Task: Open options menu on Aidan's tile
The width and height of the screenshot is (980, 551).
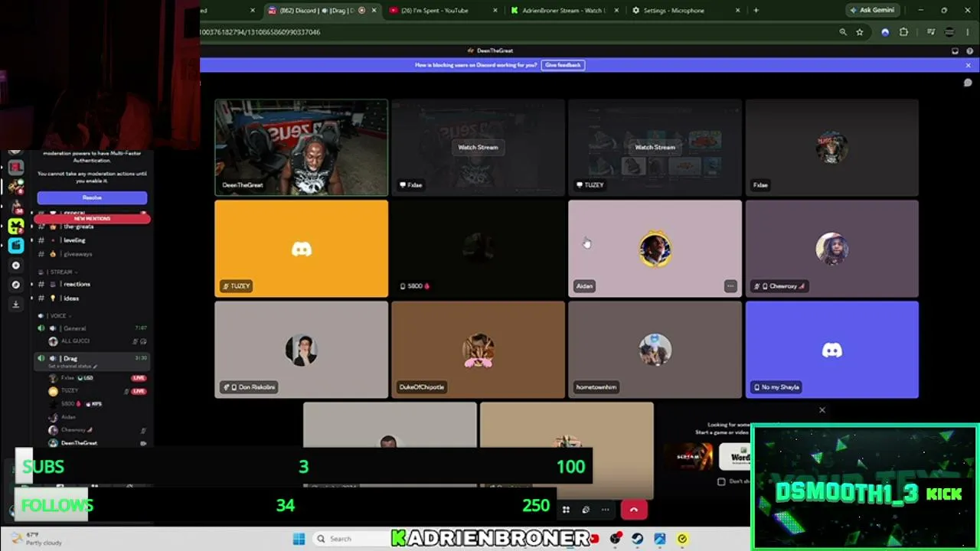Action: [730, 286]
